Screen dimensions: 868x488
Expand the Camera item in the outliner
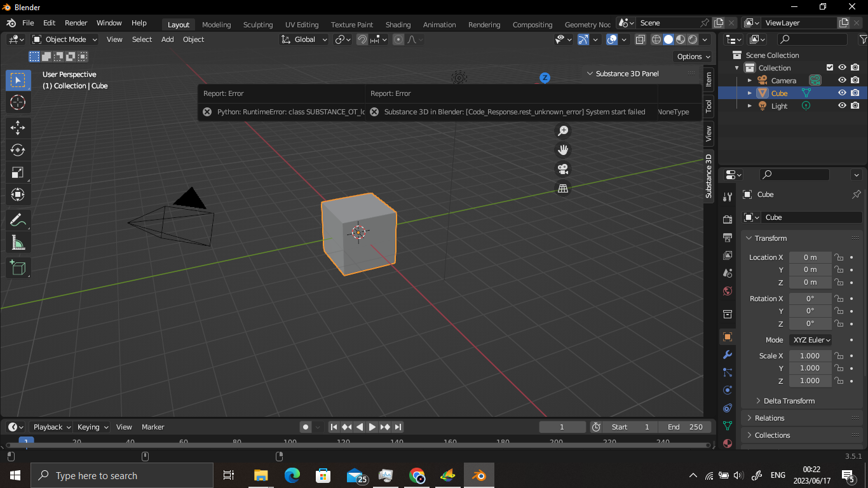tap(750, 80)
